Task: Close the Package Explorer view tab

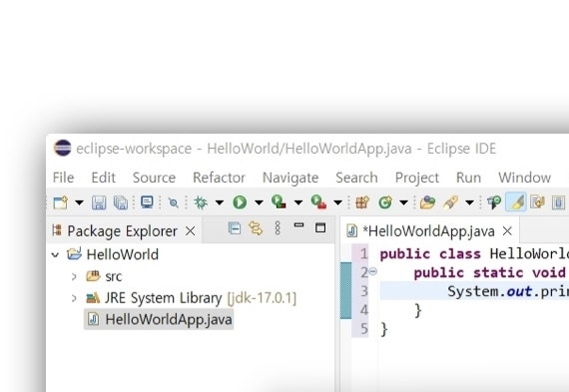Action: (x=190, y=231)
